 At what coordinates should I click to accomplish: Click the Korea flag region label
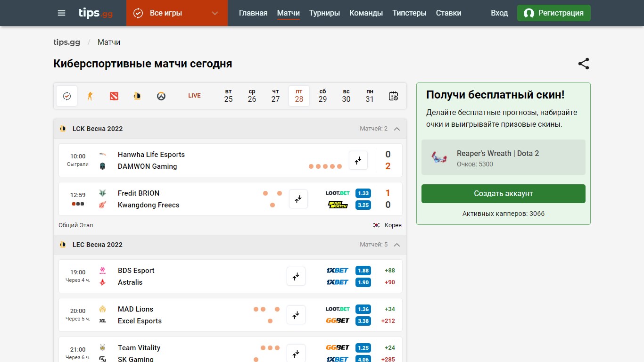click(387, 225)
